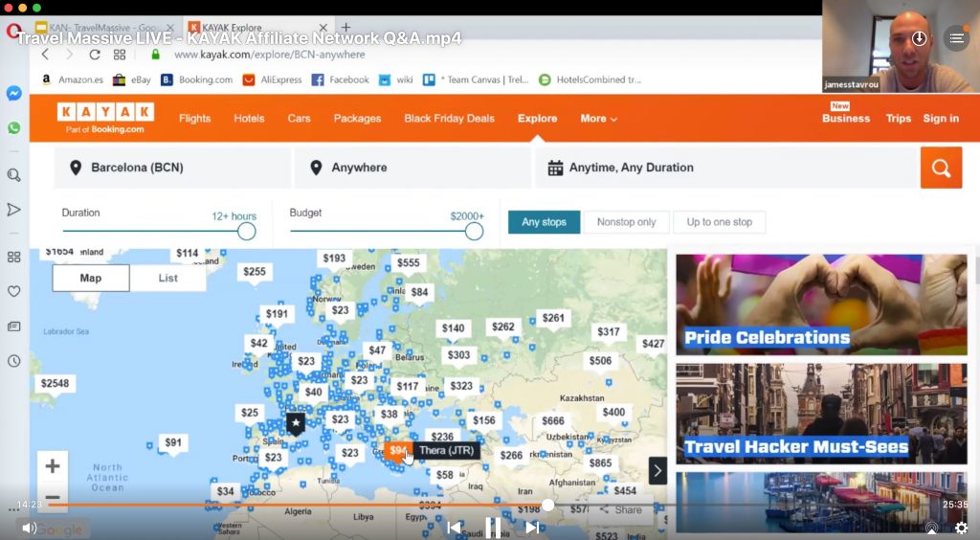Open HotelsCombined bookmark
This screenshot has width=980, height=540.
coord(590,79)
